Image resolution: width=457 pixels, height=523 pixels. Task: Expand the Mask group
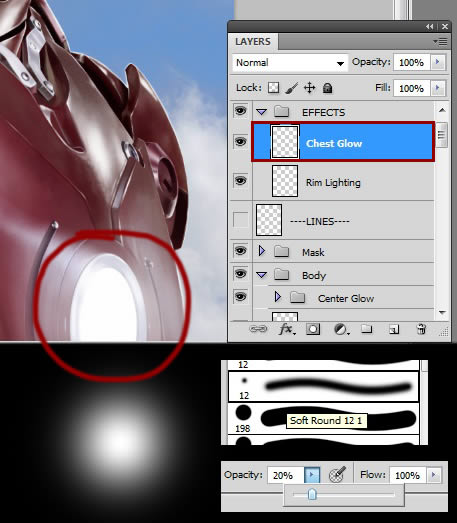pos(262,251)
